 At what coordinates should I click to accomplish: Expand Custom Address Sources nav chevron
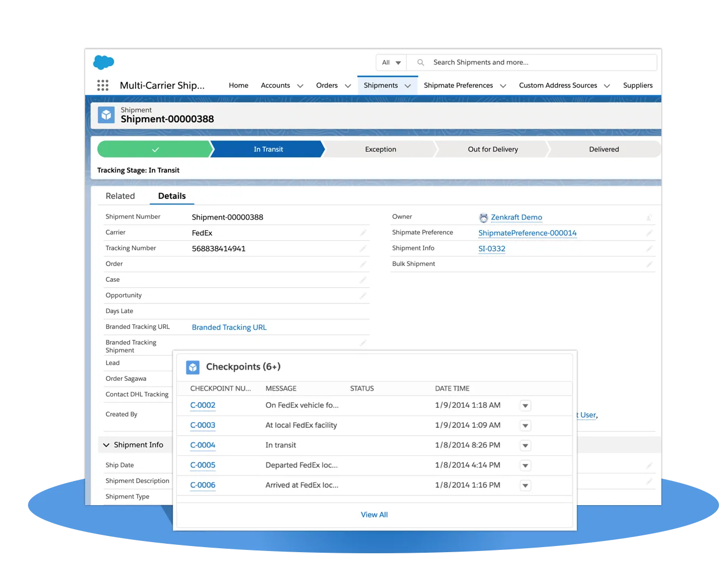click(x=606, y=86)
